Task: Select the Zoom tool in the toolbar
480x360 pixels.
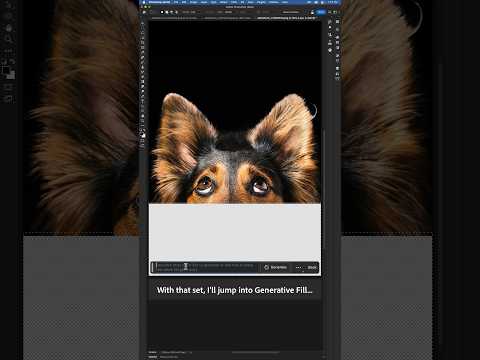Action: pos(143,120)
